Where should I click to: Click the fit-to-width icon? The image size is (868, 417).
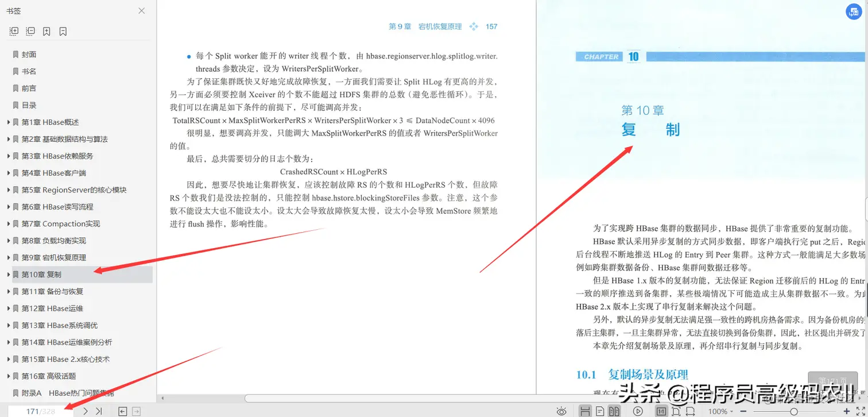point(689,411)
